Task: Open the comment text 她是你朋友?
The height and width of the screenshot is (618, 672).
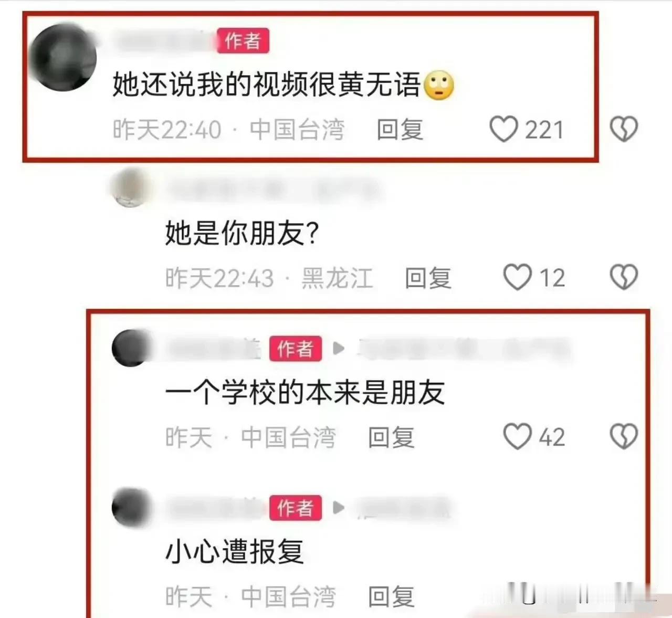Action: [x=242, y=233]
